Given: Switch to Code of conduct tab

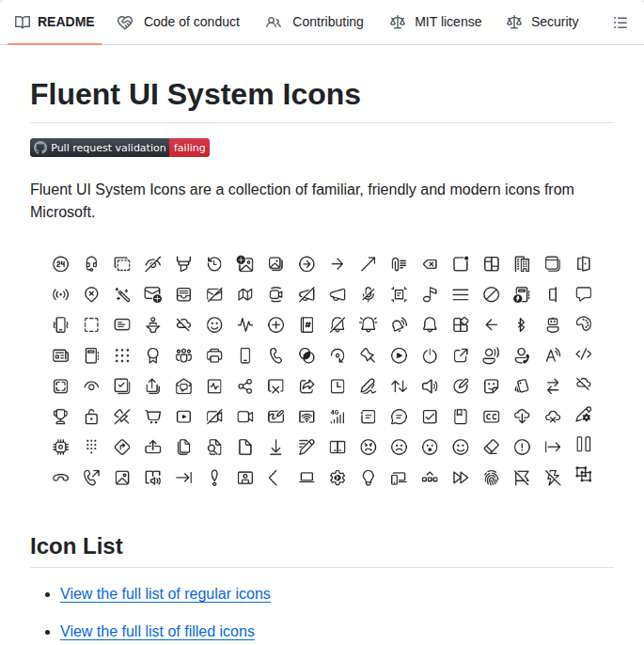Looking at the screenshot, I should pos(178,22).
